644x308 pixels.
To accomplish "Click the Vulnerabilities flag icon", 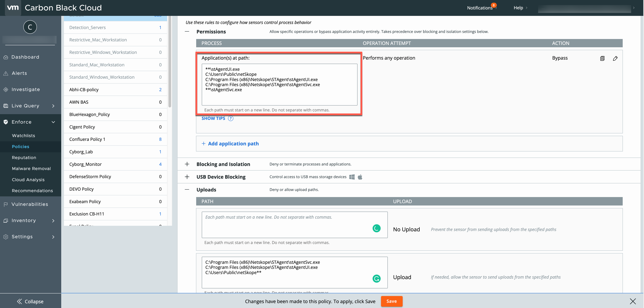I will (6, 204).
